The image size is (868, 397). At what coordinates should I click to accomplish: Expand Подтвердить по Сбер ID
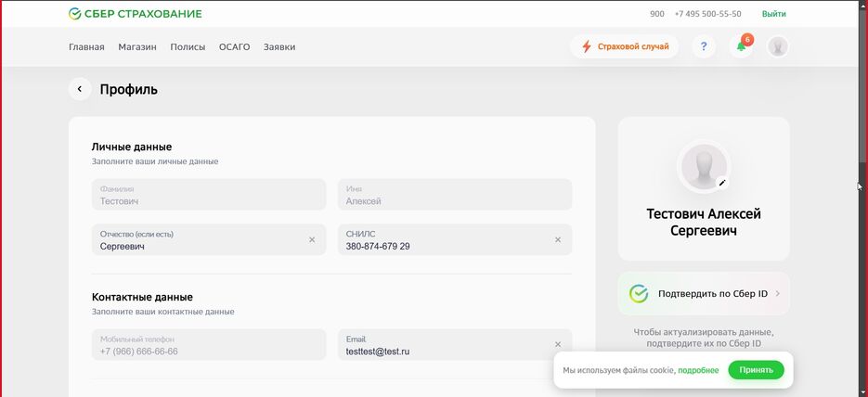click(x=704, y=294)
